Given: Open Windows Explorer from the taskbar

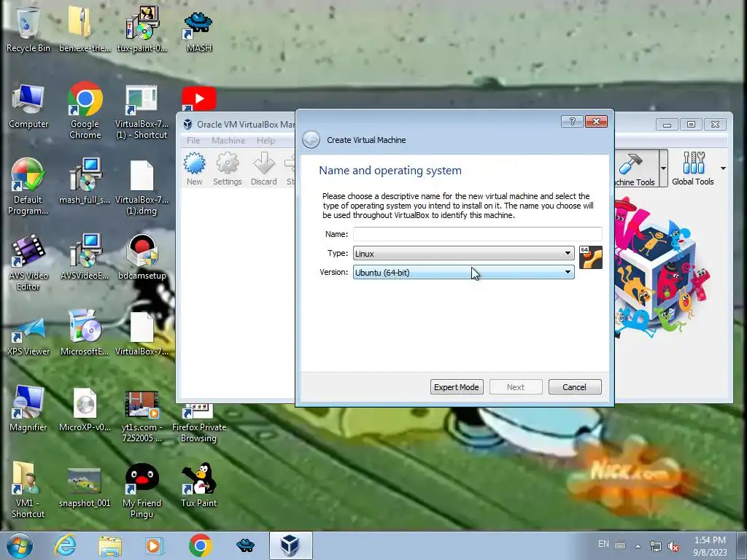Looking at the screenshot, I should 110,546.
